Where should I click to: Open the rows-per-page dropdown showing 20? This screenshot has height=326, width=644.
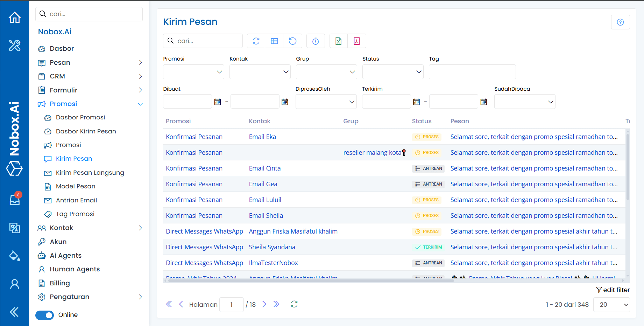[611, 305]
